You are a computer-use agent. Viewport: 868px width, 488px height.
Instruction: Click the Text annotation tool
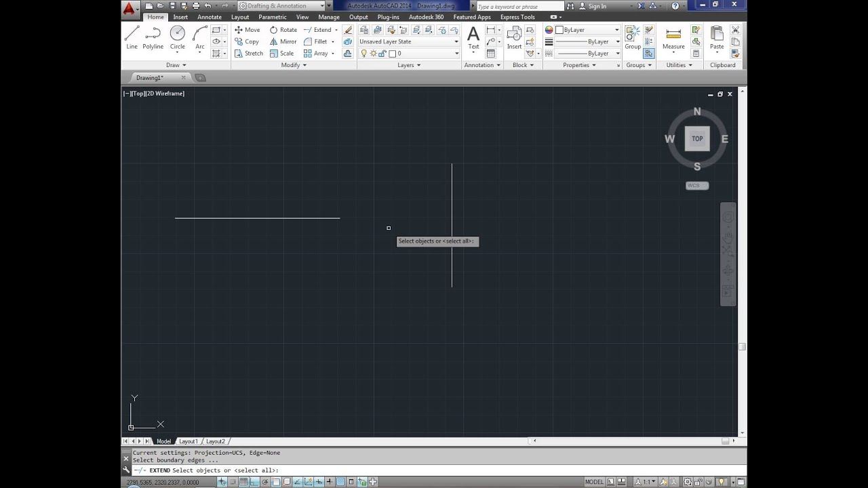(473, 37)
